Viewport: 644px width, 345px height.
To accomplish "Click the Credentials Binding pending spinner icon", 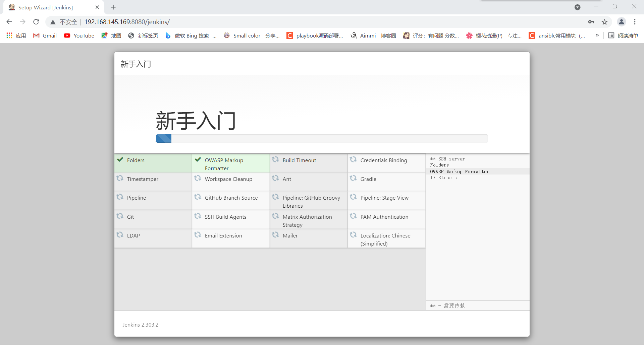I will tap(353, 159).
